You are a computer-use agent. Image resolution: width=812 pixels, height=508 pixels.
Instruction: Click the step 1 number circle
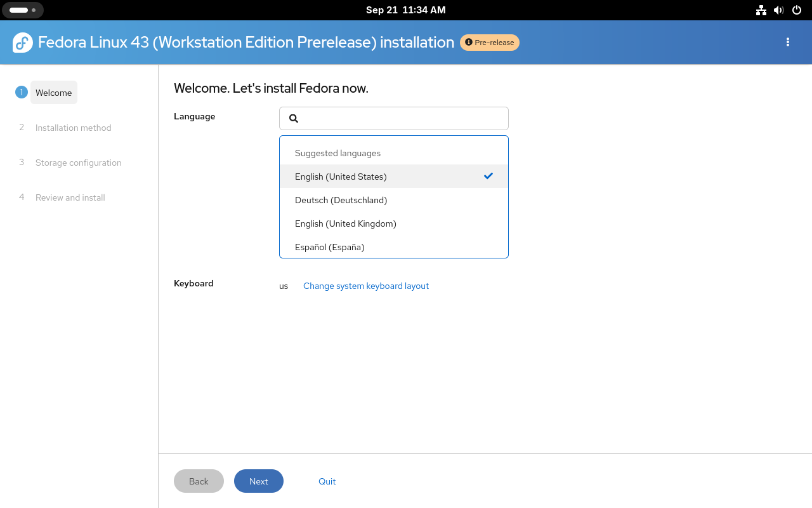point(22,92)
